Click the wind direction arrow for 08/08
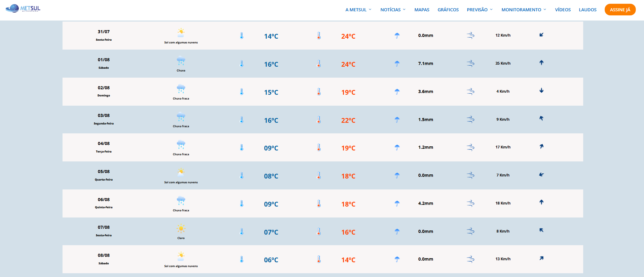The height and width of the screenshot is (277, 644). (x=541, y=259)
